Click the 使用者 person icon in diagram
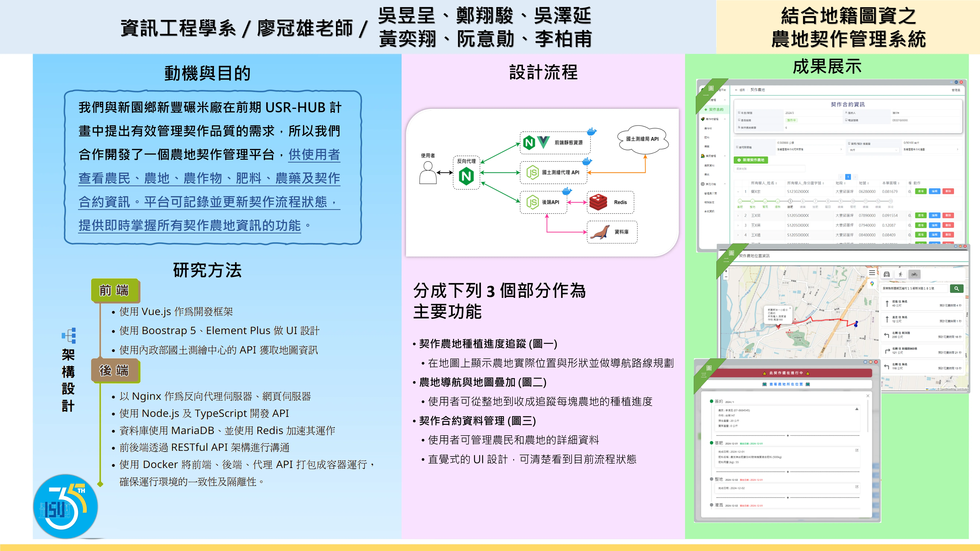Viewport: 980px width, 551px height. (x=428, y=173)
